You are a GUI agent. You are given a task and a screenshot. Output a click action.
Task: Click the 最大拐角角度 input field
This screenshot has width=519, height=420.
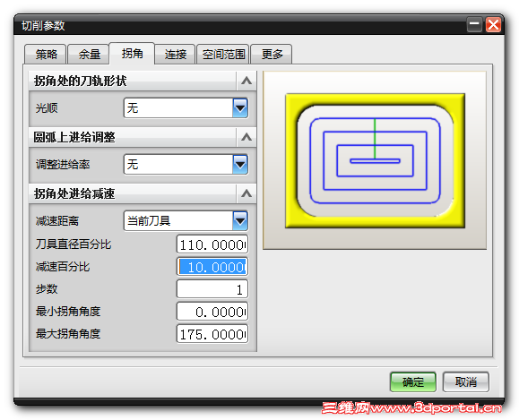(x=212, y=334)
